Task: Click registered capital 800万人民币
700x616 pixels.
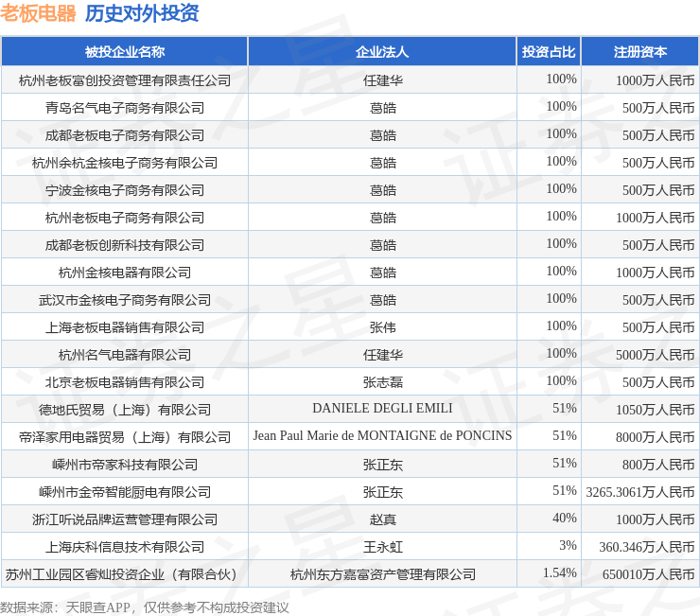Action: [658, 465]
